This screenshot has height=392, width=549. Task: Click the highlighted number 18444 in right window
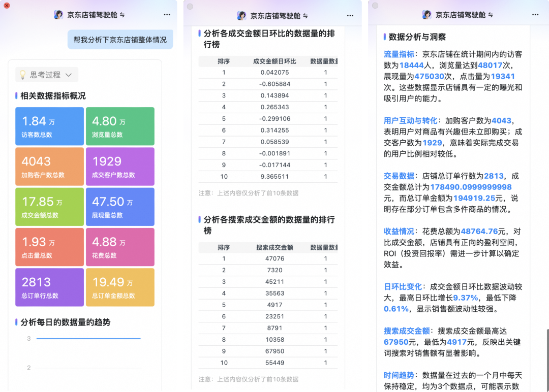tap(411, 66)
